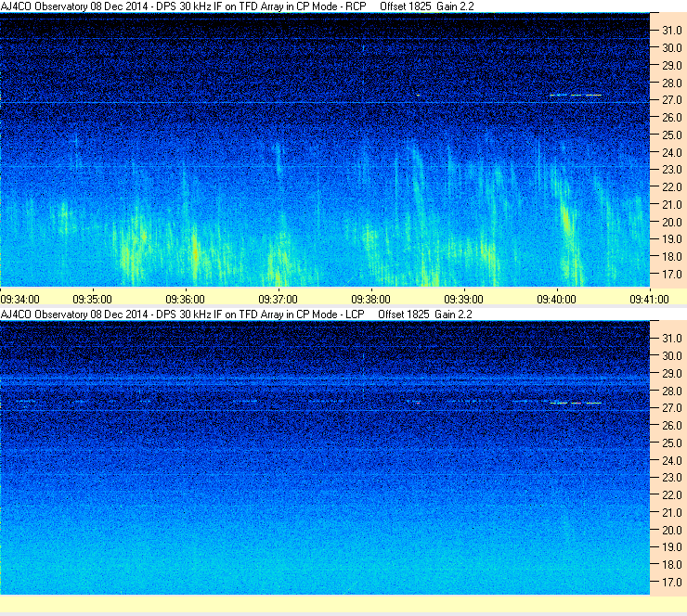Click the 27.0 frequency tick on RCP axis

point(672,100)
